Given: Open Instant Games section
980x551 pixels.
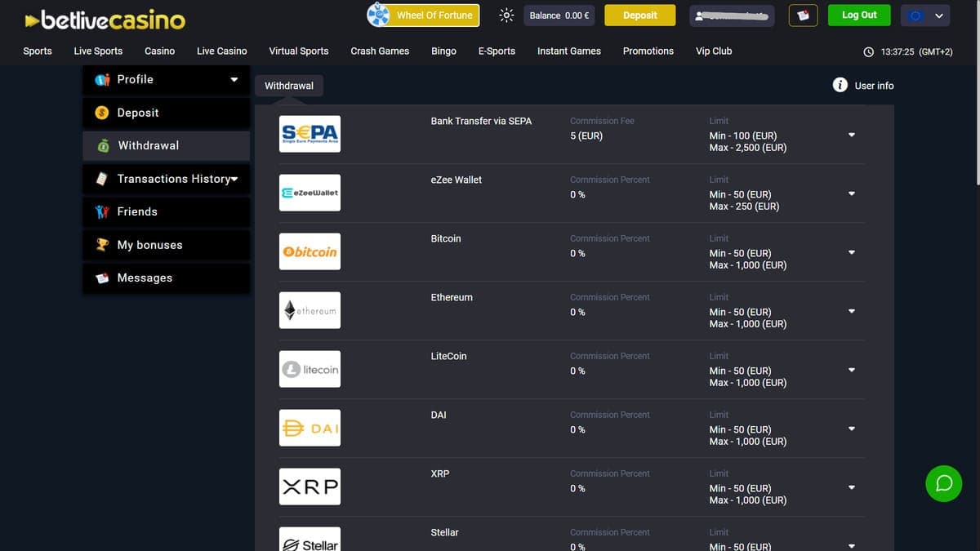Looking at the screenshot, I should pyautogui.click(x=569, y=51).
